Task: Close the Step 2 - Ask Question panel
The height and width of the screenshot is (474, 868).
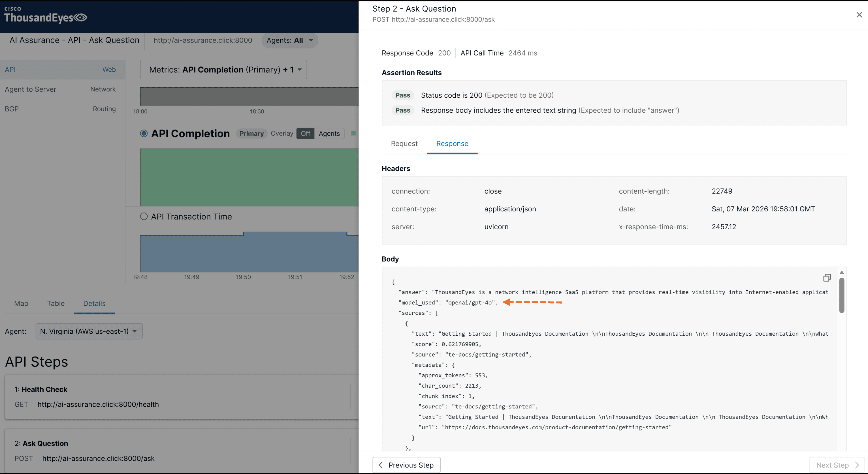Action: pyautogui.click(x=859, y=14)
